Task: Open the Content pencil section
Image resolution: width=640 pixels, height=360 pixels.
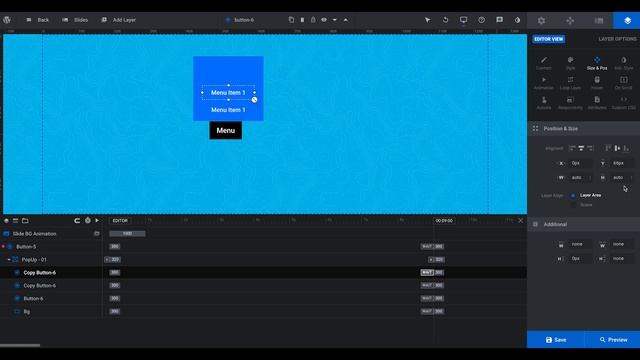Action: tap(544, 63)
